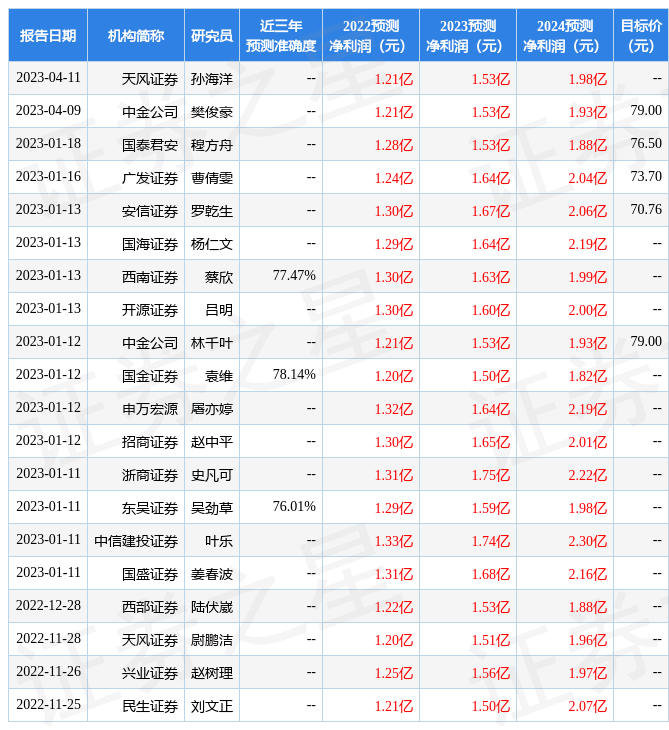This screenshot has width=669, height=730.
Task: Click the 研究员 column header
Action: pyautogui.click(x=212, y=35)
